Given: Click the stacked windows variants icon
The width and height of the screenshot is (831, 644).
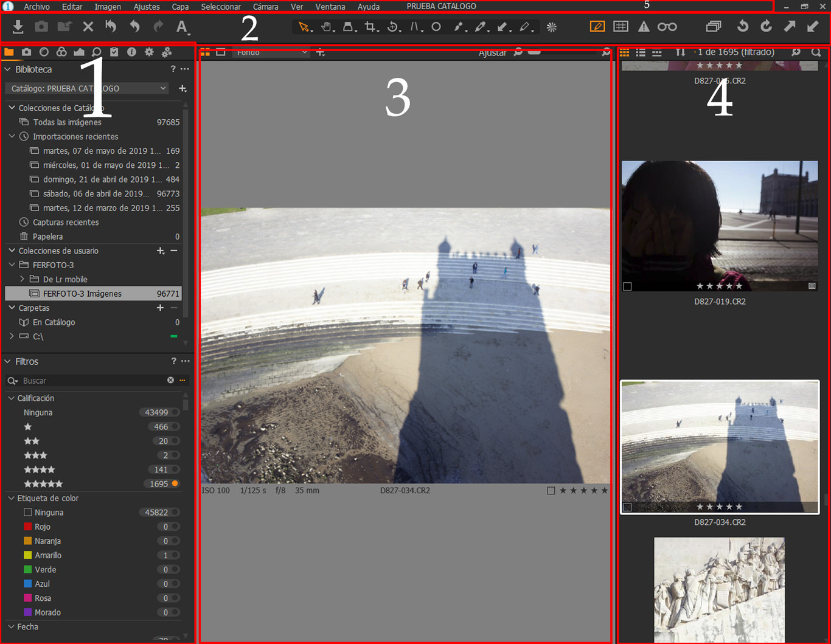Looking at the screenshot, I should coord(714,27).
